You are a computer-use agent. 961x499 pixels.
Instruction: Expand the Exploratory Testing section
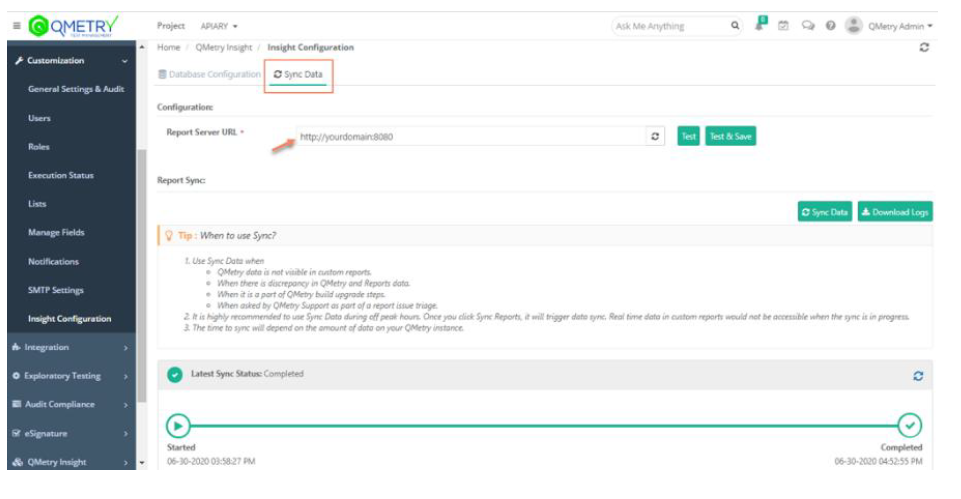coord(126,376)
